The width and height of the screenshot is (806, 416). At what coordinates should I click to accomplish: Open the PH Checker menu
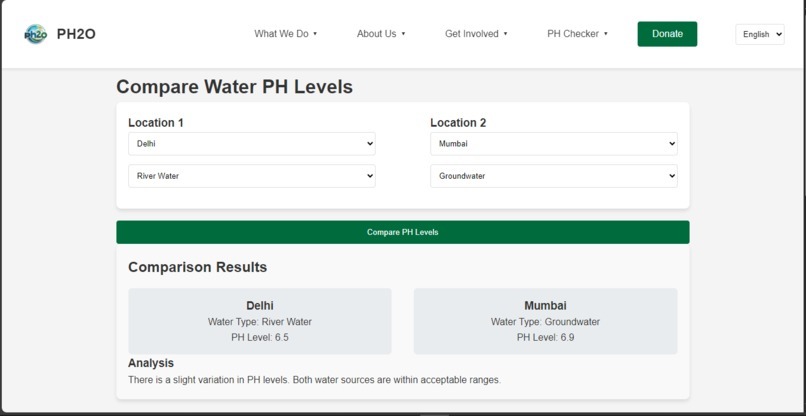coord(577,34)
